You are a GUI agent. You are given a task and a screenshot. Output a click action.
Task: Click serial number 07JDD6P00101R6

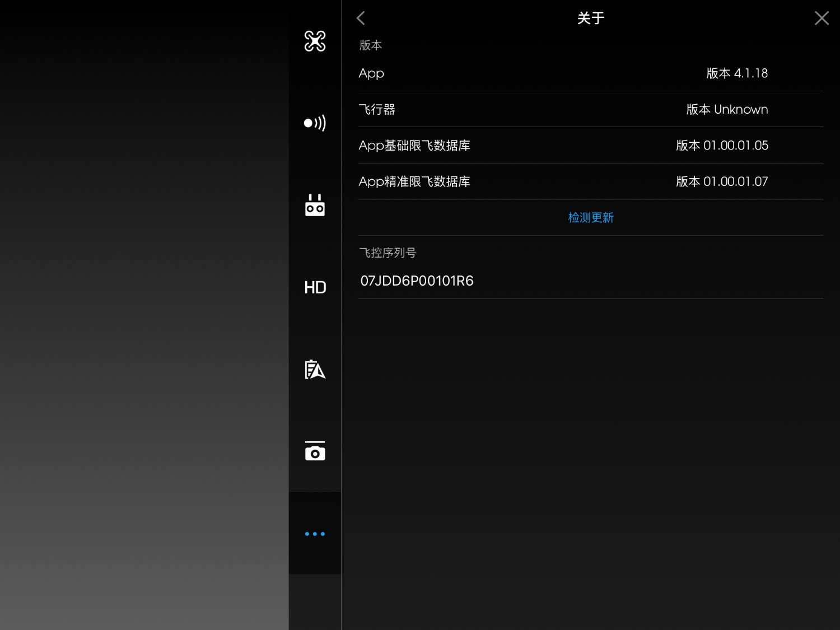[417, 281]
